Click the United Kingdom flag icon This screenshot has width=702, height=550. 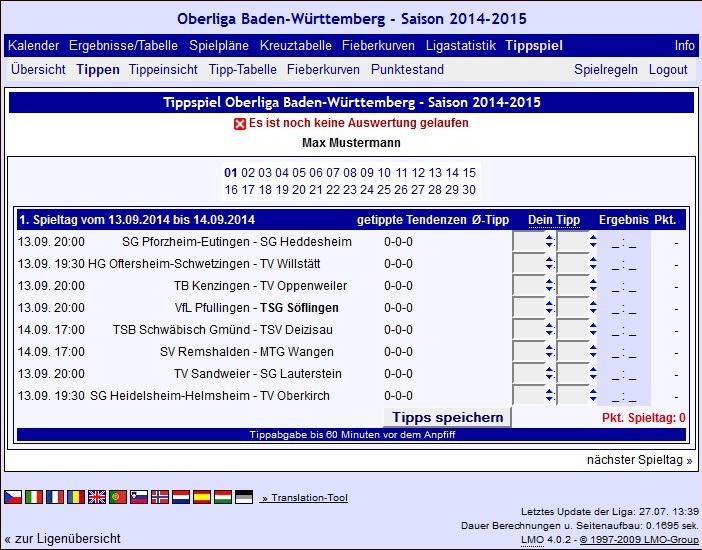(x=97, y=496)
